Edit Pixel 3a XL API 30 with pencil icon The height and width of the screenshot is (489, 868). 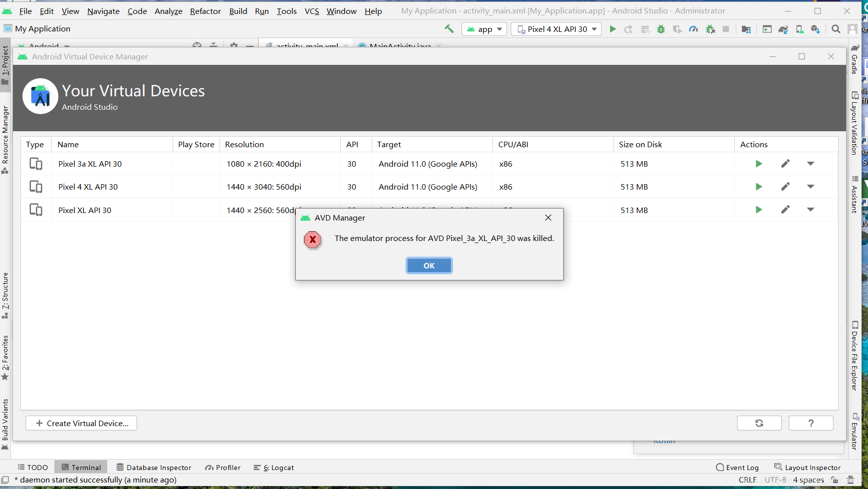(785, 164)
